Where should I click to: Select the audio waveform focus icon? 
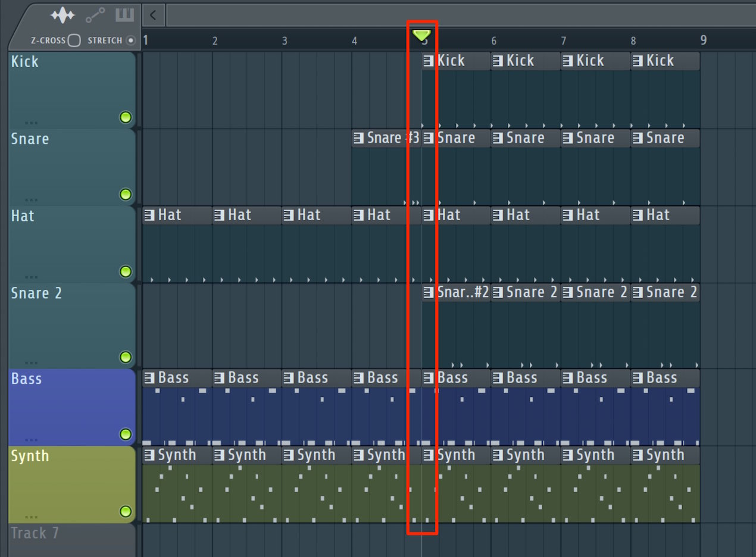click(x=63, y=15)
